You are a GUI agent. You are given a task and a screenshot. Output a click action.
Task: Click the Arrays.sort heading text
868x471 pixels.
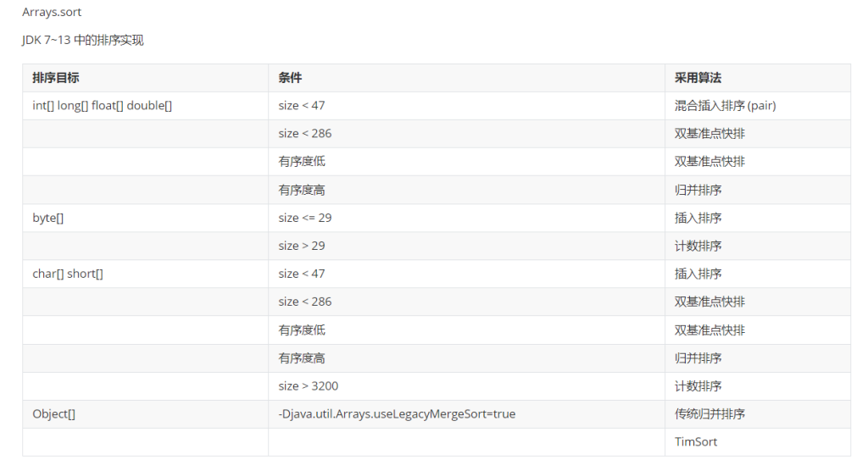coord(52,13)
